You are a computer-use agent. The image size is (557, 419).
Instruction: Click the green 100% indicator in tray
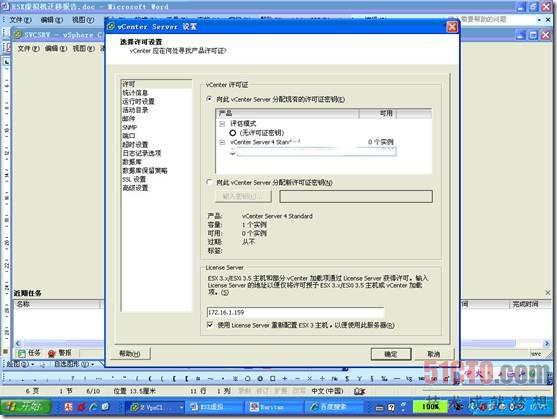[x=430, y=407]
